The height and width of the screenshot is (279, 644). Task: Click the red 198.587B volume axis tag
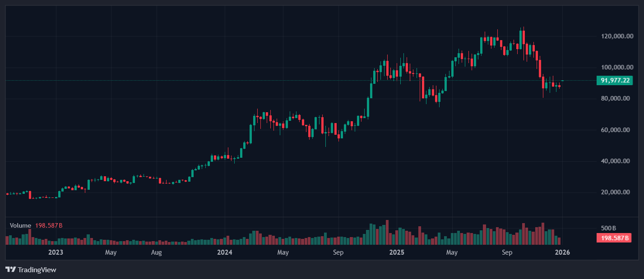point(614,238)
